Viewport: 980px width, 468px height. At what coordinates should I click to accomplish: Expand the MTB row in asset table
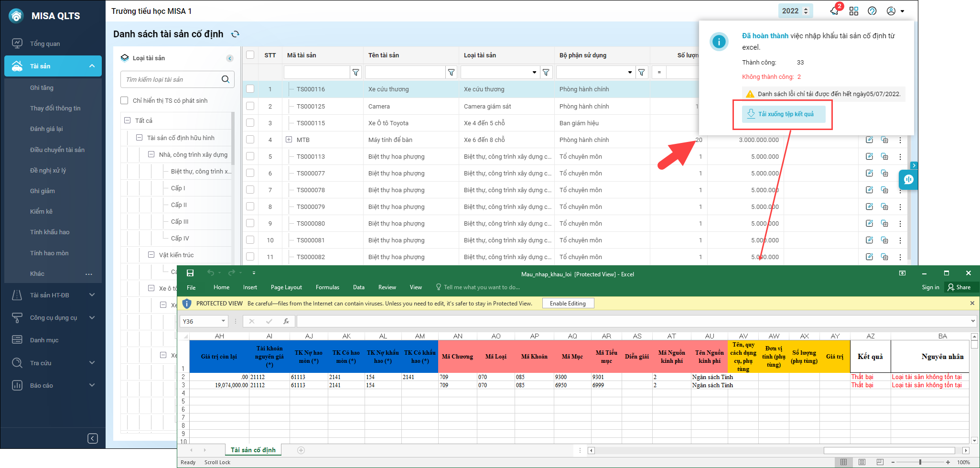289,140
